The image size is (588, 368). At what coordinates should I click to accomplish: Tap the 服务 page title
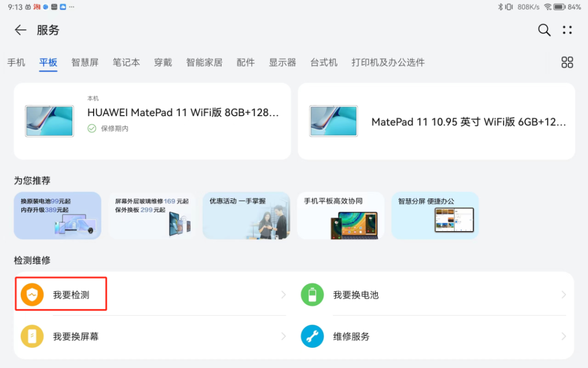click(48, 30)
